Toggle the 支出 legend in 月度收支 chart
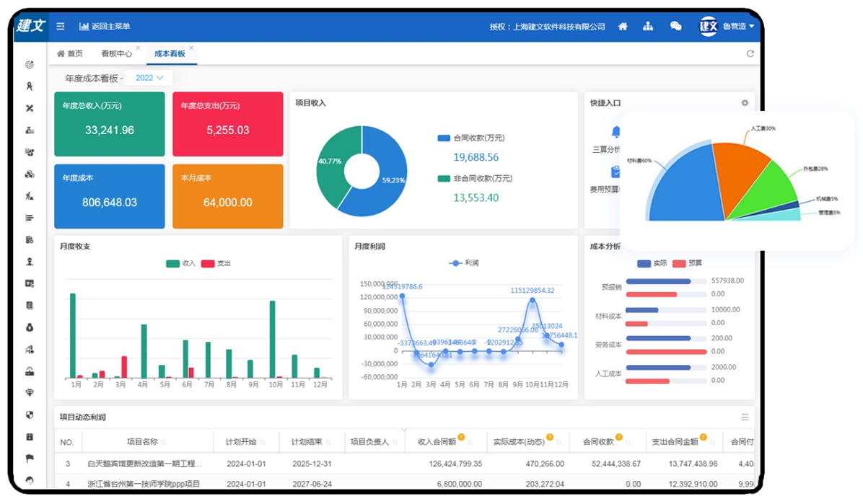Viewport: 863px width, 504px height. (216, 264)
